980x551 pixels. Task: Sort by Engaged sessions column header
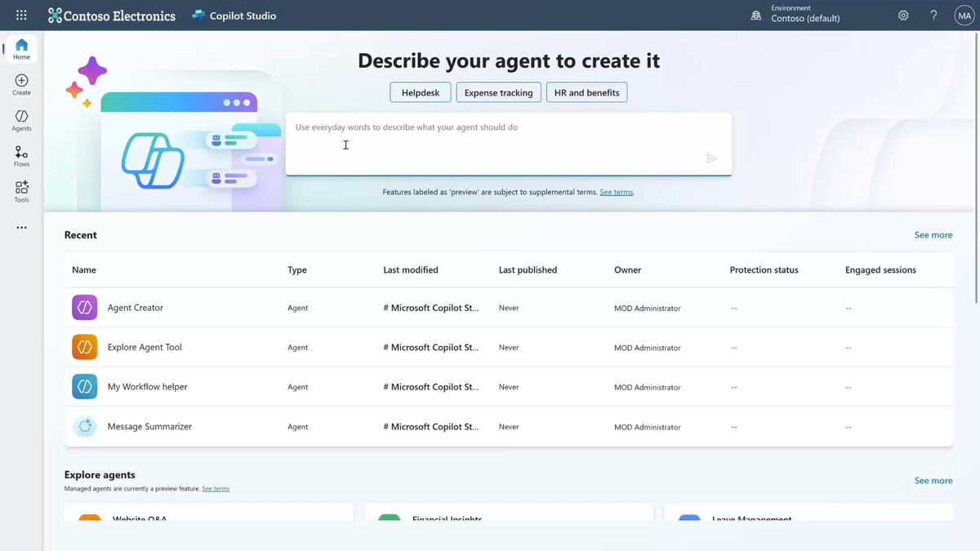(x=880, y=270)
